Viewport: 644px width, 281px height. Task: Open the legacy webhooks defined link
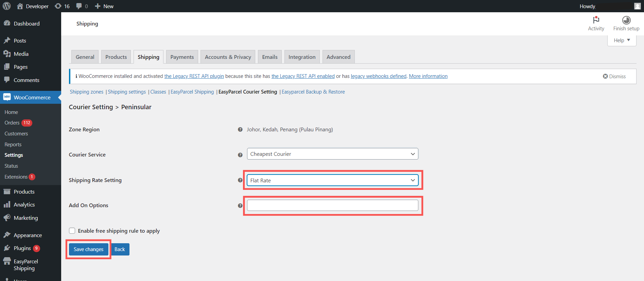tap(379, 76)
